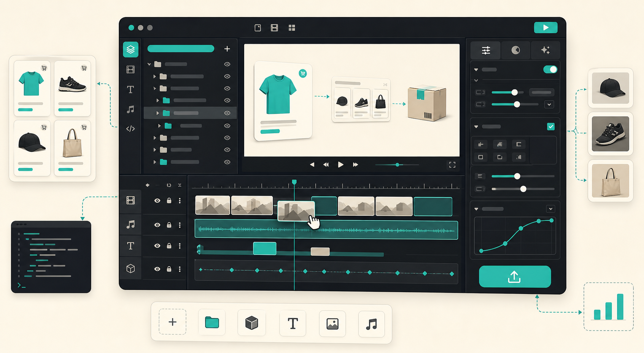Collapse the curve graph section
The height and width of the screenshot is (353, 644).
476,209
